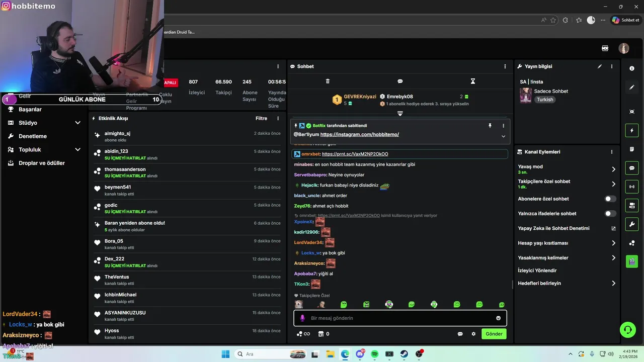The height and width of the screenshot is (362, 644).
Task: Click the Turkish language tag
Action: [x=545, y=100]
